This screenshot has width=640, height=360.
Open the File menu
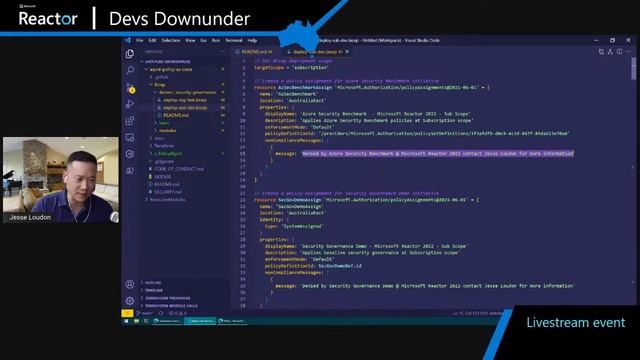140,40
